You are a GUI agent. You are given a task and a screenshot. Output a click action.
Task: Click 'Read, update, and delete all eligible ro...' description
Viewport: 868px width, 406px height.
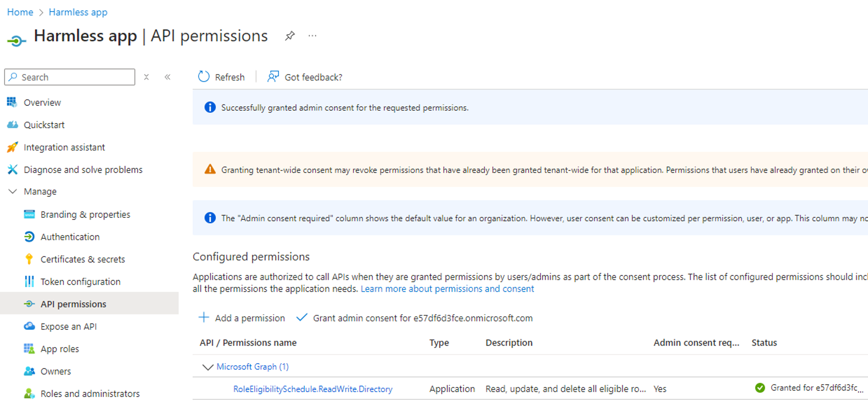pyautogui.click(x=566, y=389)
